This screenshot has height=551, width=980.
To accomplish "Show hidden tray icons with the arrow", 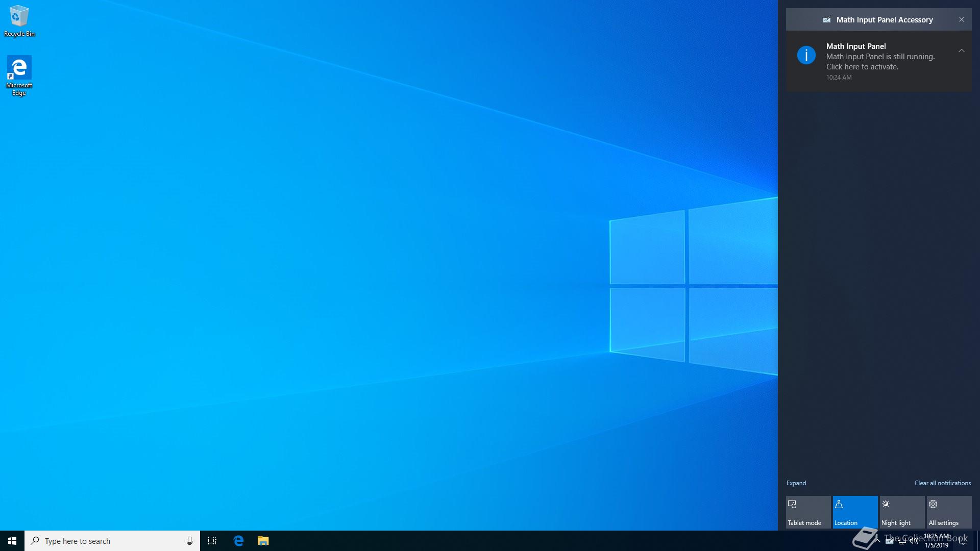I will [x=877, y=541].
